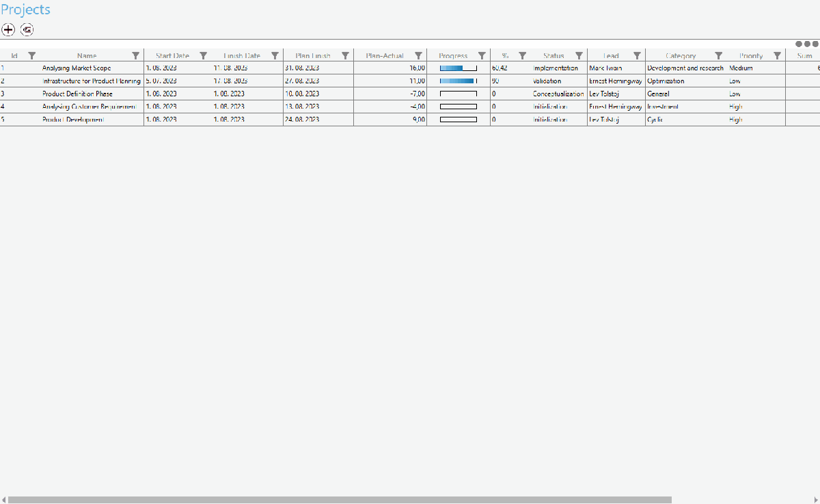Sort by the Start Date column header
The image size is (820, 504).
[x=172, y=56]
